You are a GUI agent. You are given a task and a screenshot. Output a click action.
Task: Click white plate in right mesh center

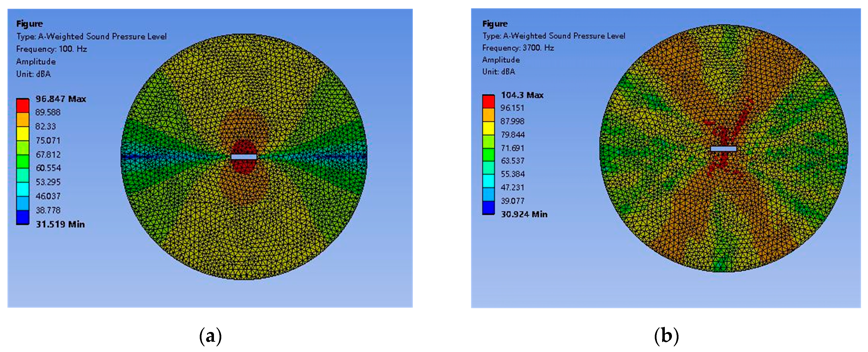[723, 149]
